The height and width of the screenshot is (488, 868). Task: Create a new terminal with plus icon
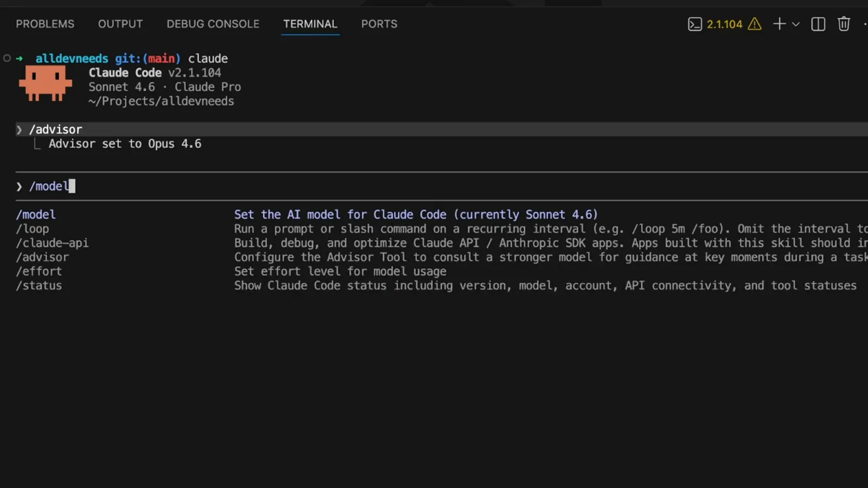click(x=779, y=24)
